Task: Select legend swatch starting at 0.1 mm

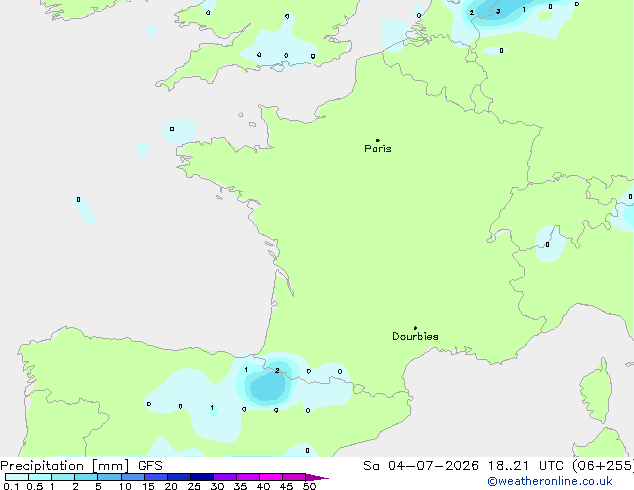Action: coord(17,477)
